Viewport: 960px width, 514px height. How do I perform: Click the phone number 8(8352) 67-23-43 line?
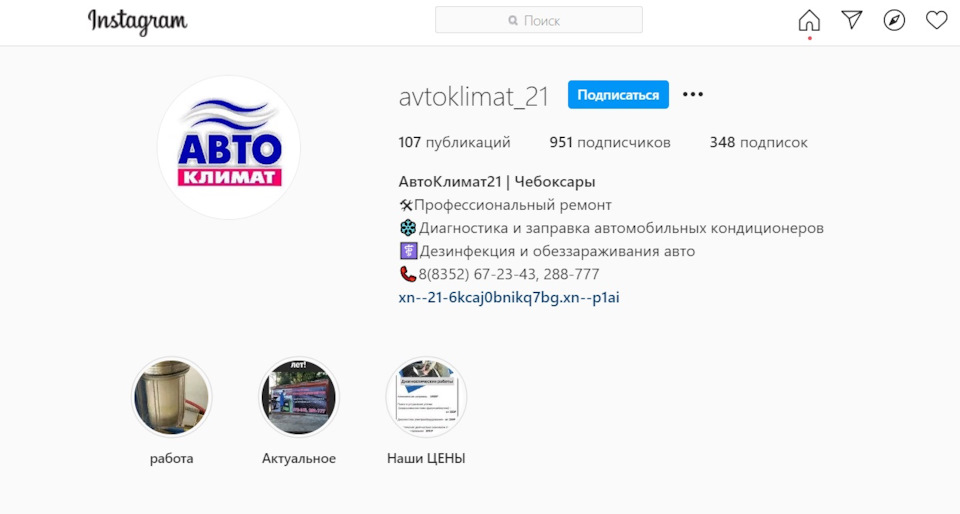[x=499, y=274]
